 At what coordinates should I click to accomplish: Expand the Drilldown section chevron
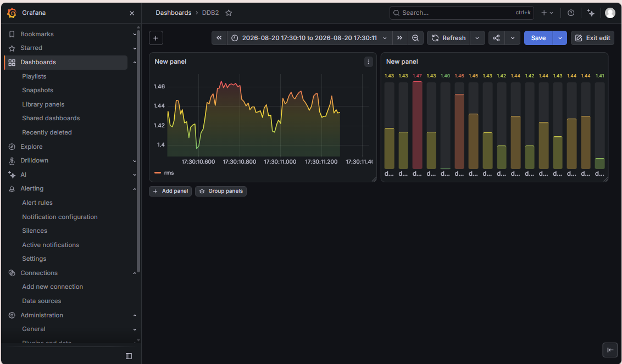pyautogui.click(x=135, y=161)
